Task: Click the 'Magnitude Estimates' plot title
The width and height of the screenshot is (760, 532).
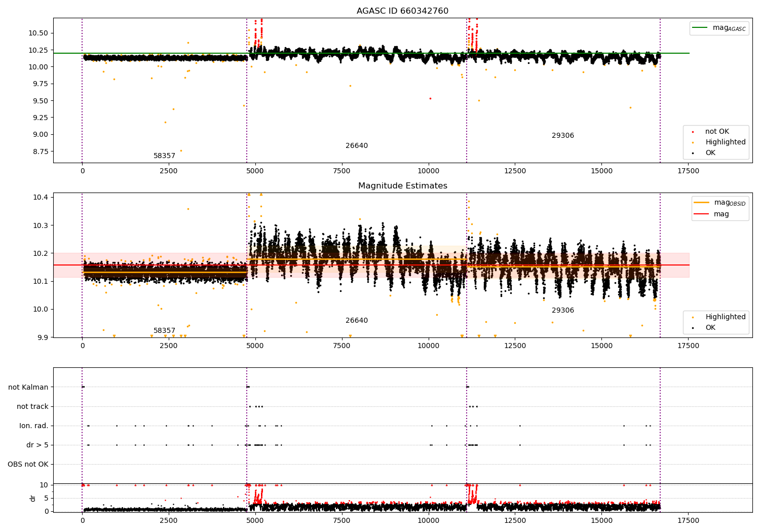Action: 402,186
